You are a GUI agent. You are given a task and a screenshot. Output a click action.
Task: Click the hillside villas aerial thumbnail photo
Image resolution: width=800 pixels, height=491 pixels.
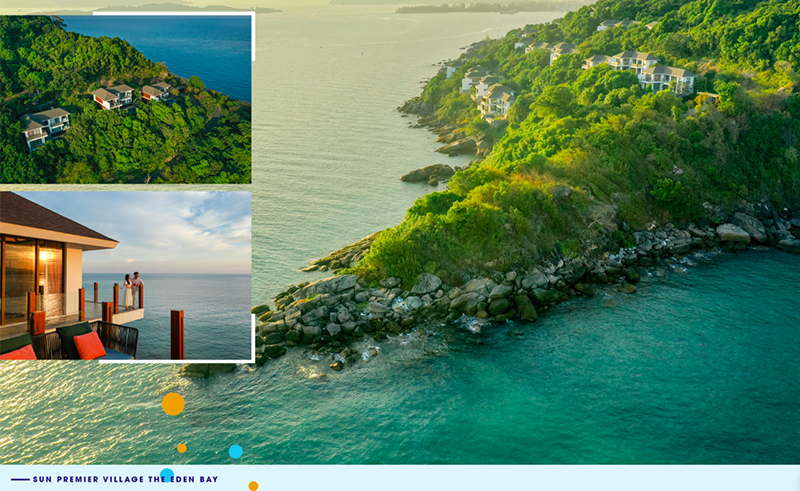pyautogui.click(x=125, y=100)
